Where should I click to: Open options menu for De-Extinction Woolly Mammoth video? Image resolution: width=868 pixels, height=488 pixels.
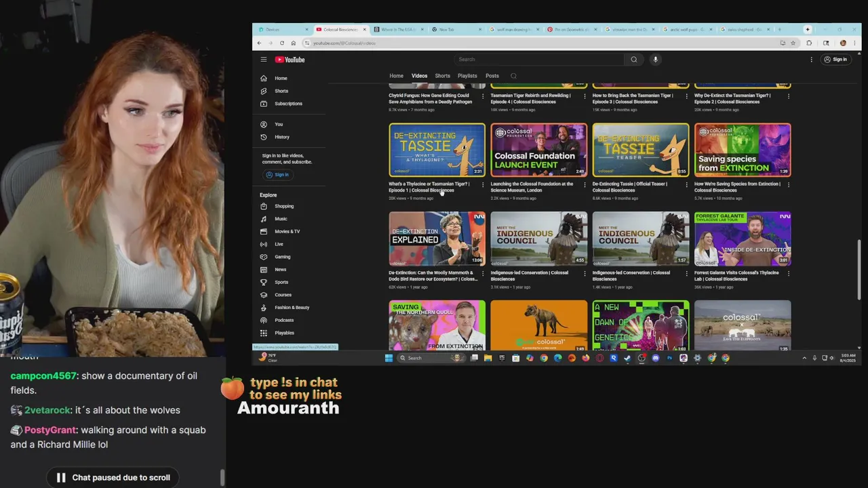(x=483, y=273)
